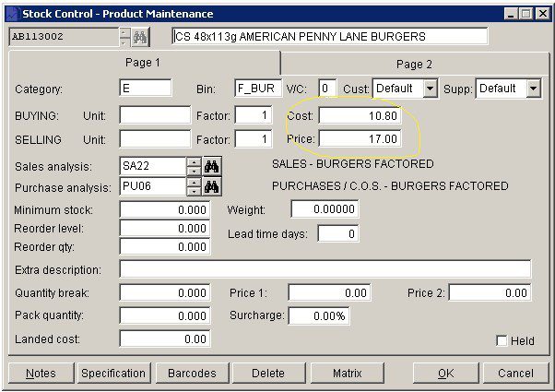Click the product description field
This screenshot has height=392, width=555.
click(329, 37)
